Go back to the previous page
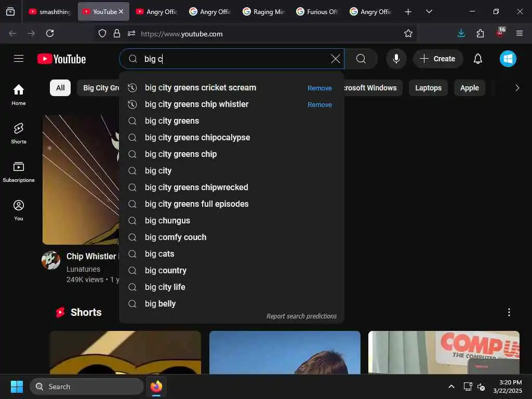The image size is (532, 399). click(12, 33)
